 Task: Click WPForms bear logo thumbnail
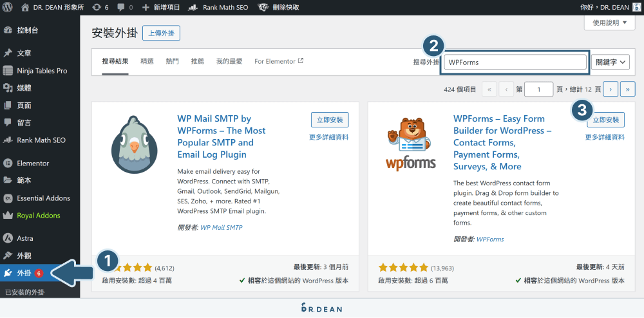pos(410,144)
